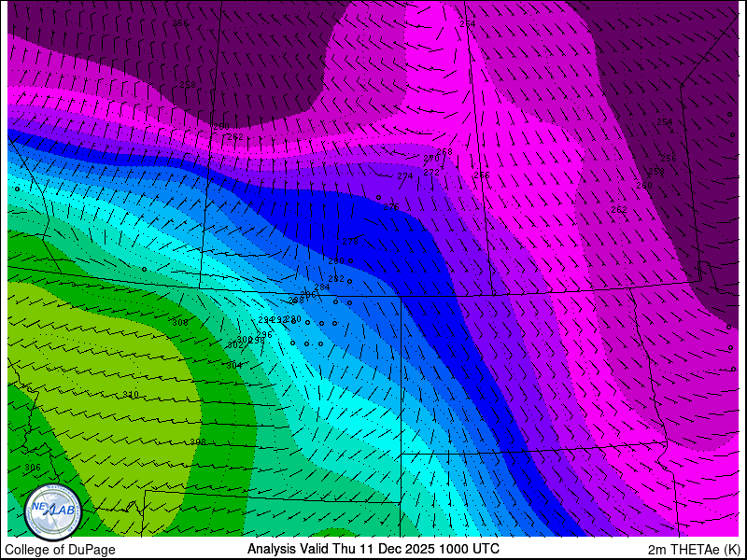This screenshot has height=560, width=747.
Task: Click the 274 contour label
Action: 405,175
